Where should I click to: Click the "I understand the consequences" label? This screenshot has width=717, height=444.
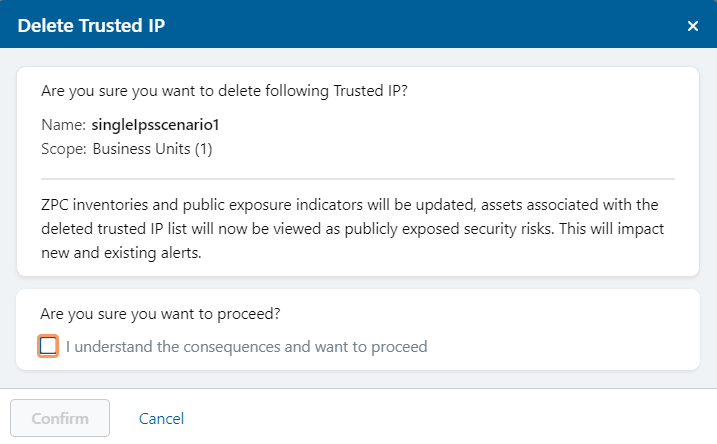pos(246,347)
